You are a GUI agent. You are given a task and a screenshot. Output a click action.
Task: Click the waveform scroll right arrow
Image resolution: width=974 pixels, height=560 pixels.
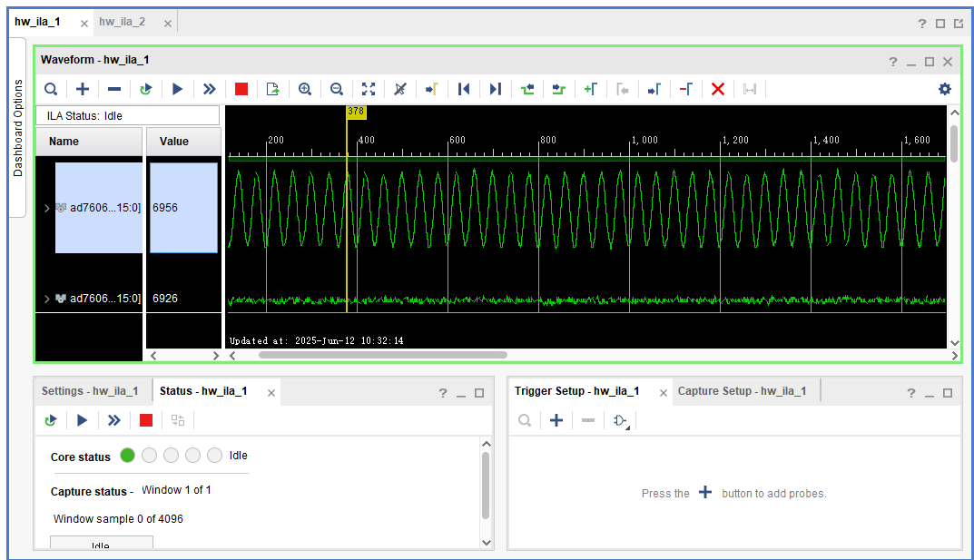tap(955, 356)
